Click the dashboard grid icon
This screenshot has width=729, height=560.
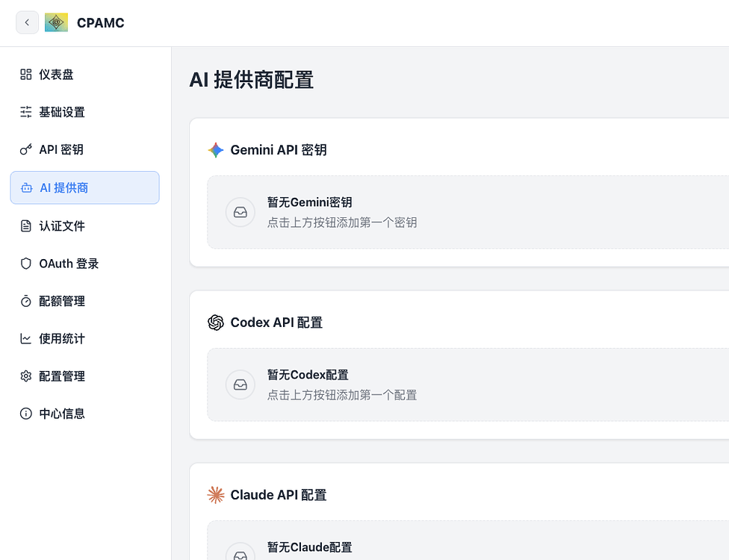[26, 75]
